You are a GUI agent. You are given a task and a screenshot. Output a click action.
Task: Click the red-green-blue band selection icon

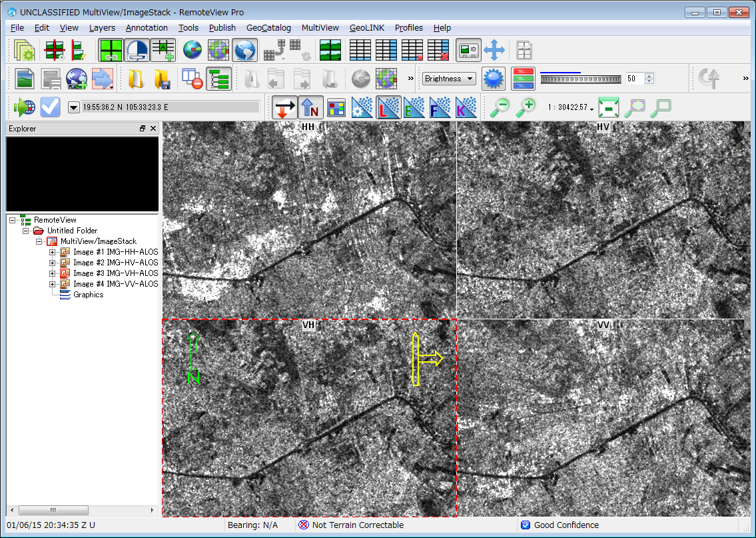tap(523, 79)
